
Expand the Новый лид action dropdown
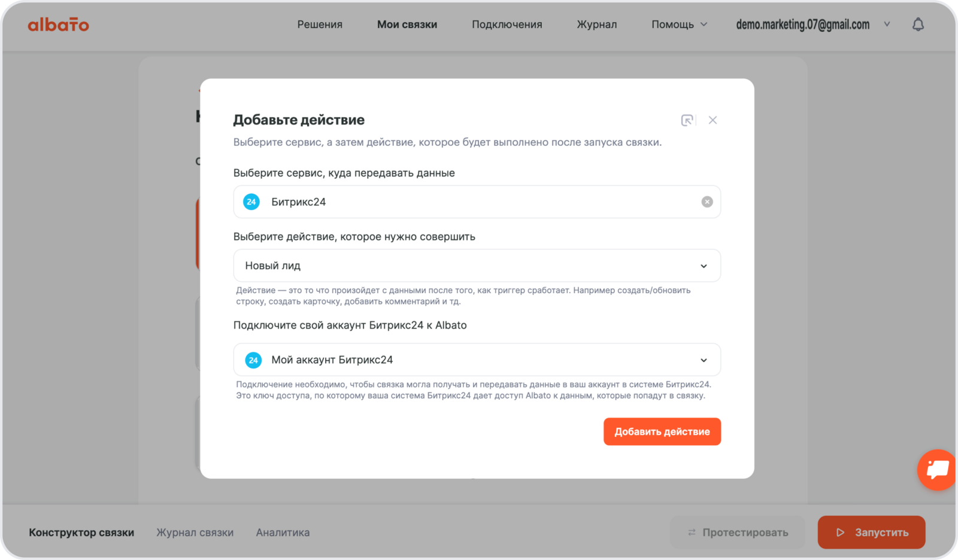[x=704, y=266]
